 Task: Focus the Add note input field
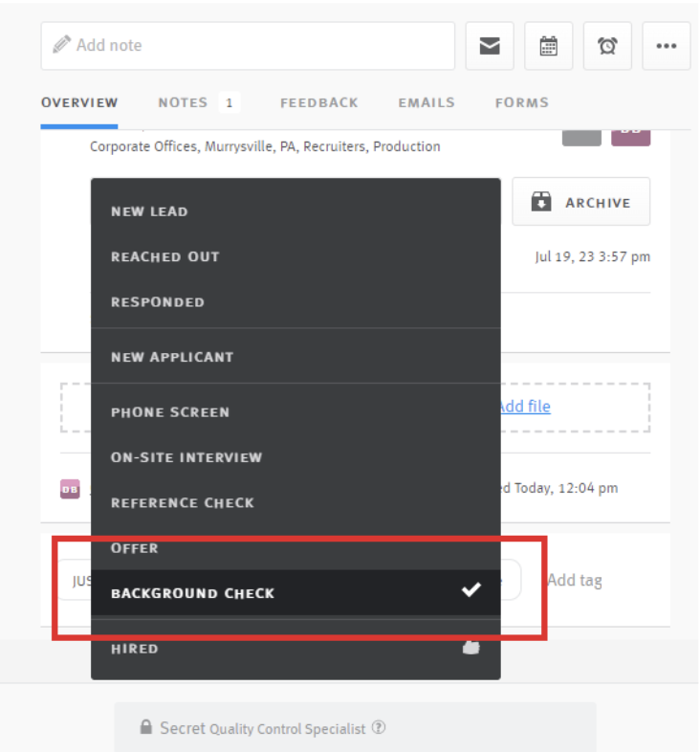(248, 46)
